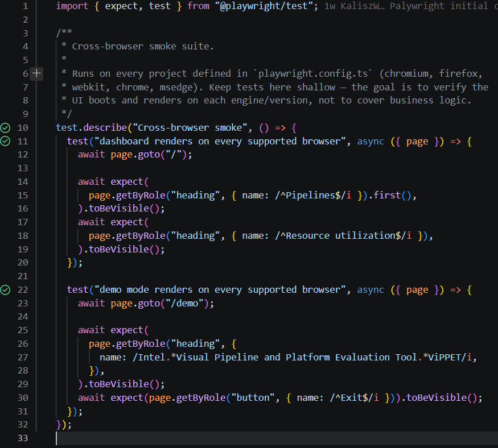Click passed test icon beside line 22

pos(5,290)
